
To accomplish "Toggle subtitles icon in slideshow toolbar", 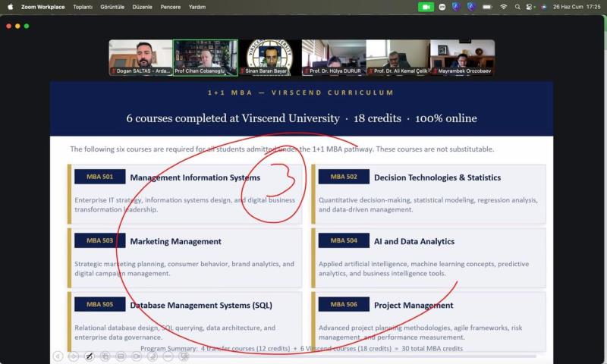I will [121, 356].
